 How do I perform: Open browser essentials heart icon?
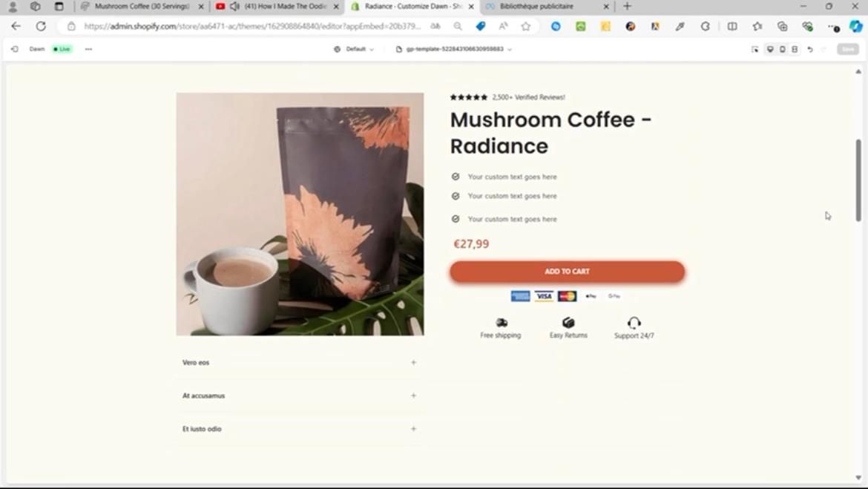tap(808, 26)
